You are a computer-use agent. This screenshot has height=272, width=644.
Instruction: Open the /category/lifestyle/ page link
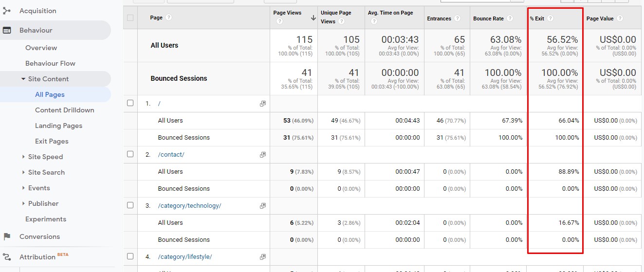[184, 257]
